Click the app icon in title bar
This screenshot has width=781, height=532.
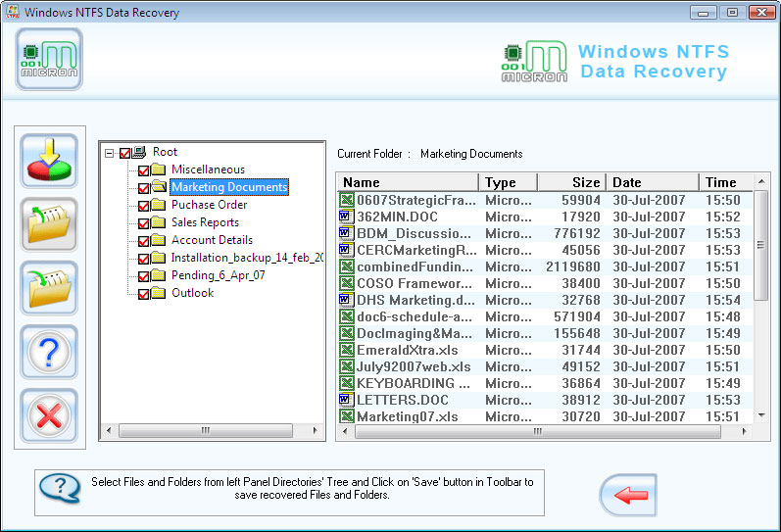pyautogui.click(x=12, y=12)
